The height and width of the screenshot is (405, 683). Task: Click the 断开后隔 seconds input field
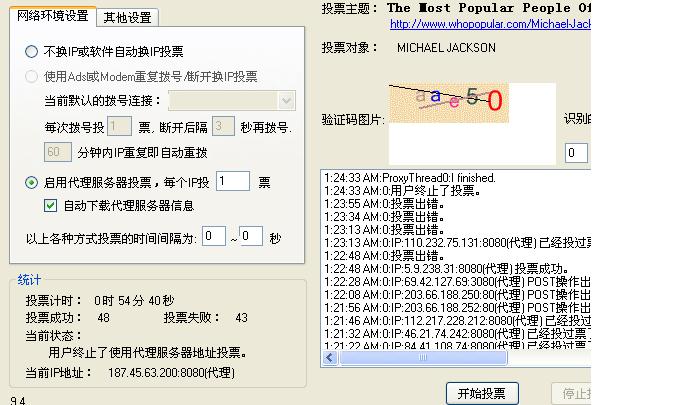(223, 127)
